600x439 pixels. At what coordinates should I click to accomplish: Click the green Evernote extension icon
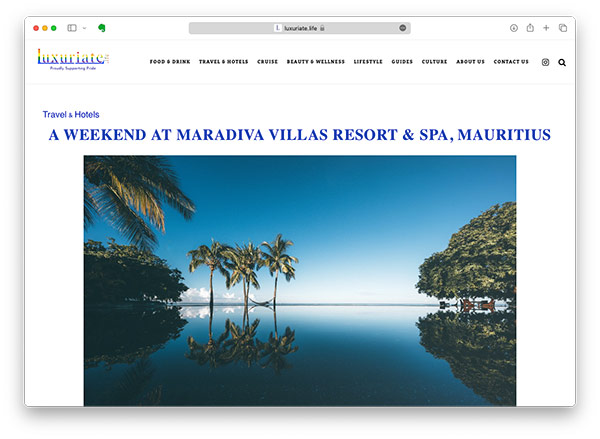(102, 28)
